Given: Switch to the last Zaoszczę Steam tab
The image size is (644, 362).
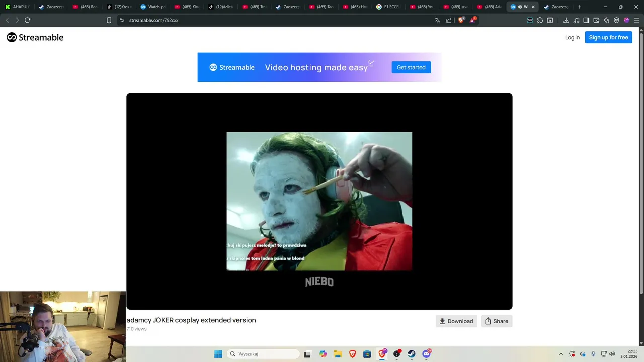Looking at the screenshot, I should (x=556, y=7).
